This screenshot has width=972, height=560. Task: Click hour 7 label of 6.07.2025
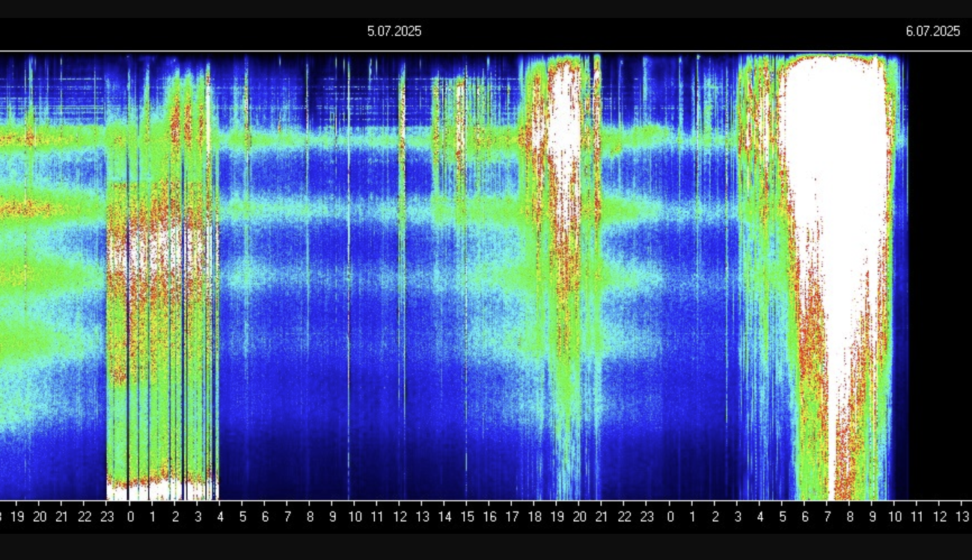827,516
